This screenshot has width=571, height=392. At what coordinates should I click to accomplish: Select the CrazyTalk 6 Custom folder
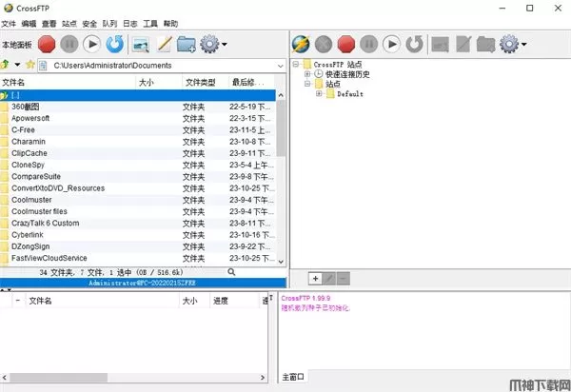tap(138, 223)
